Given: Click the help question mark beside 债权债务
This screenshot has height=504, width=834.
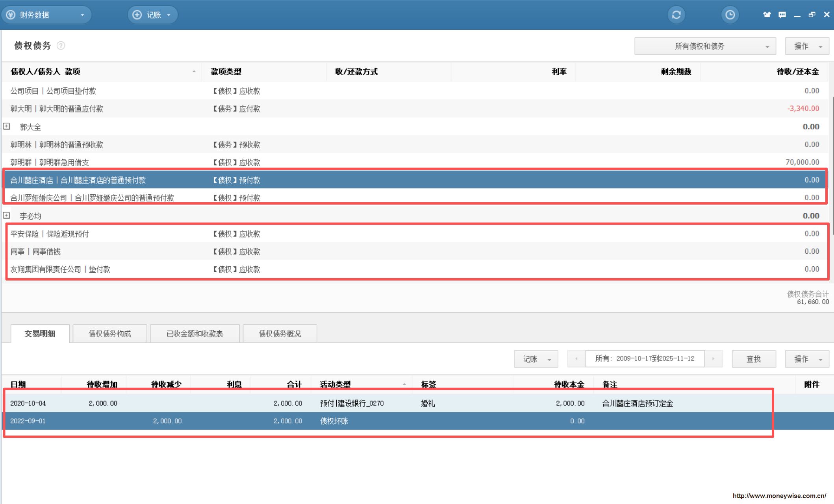Looking at the screenshot, I should [61, 46].
